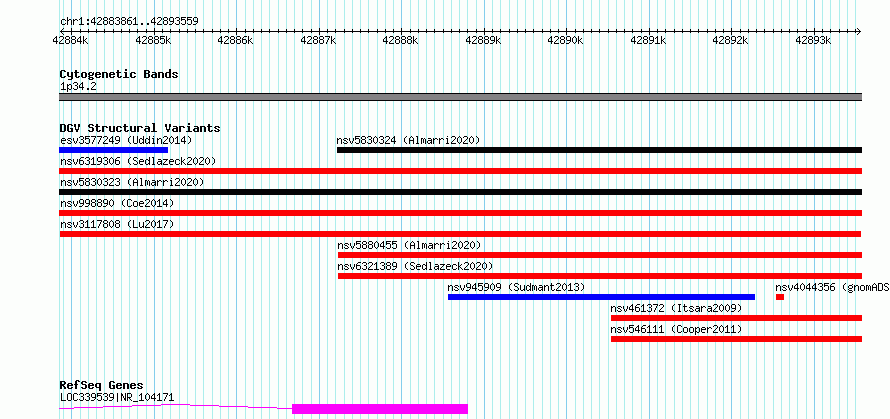Click the nsv461372 (Itsara2009) red bar
The image size is (890, 419).
(x=736, y=318)
